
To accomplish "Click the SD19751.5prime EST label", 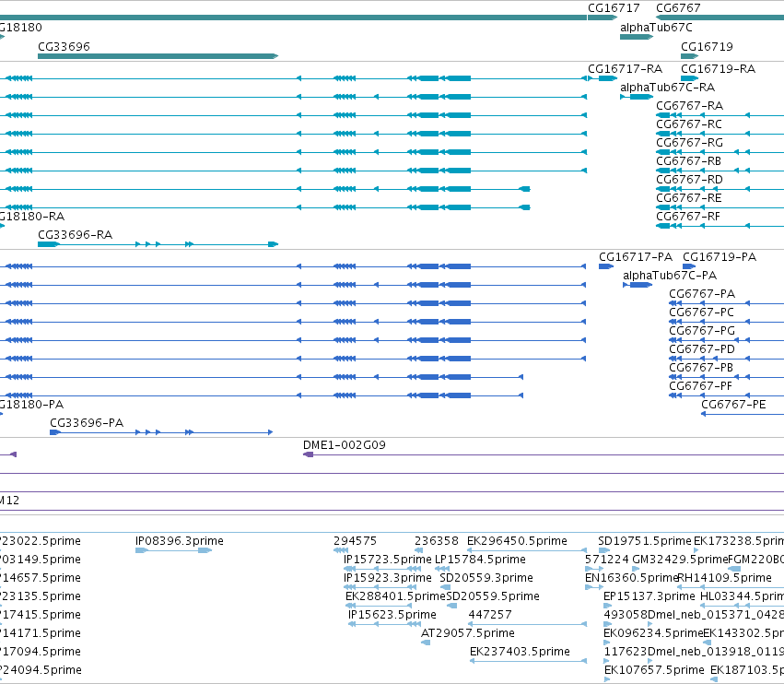I will click(645, 541).
